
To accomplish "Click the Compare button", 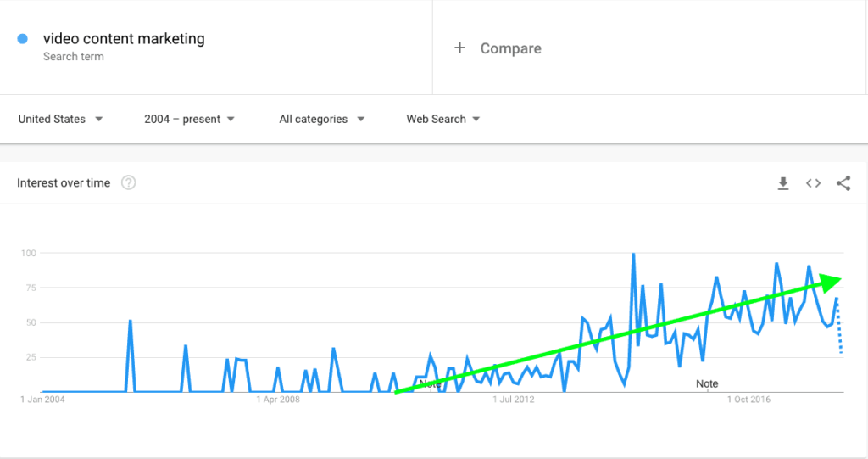I will click(510, 48).
